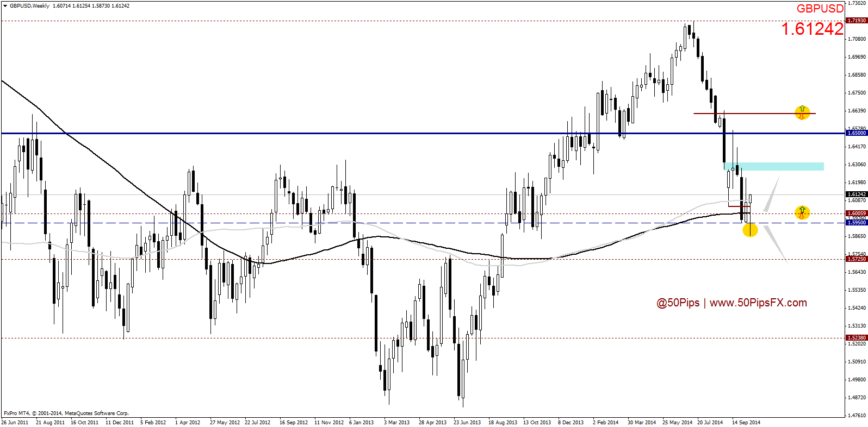Select the gray downward-pointing arrow shape

(x=774, y=242)
